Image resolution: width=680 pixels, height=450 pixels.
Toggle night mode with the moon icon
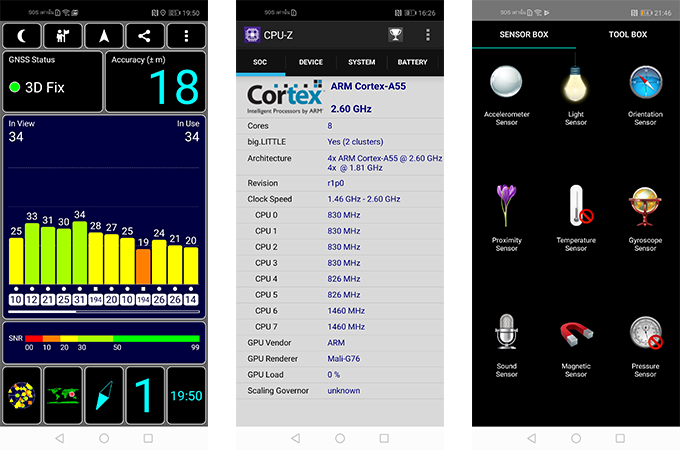(x=23, y=36)
